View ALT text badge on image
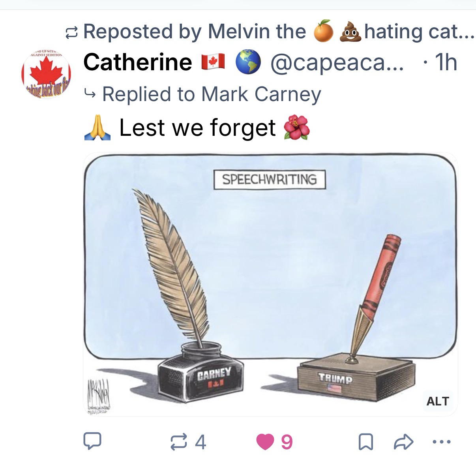The width and height of the screenshot is (476, 469). [437, 401]
